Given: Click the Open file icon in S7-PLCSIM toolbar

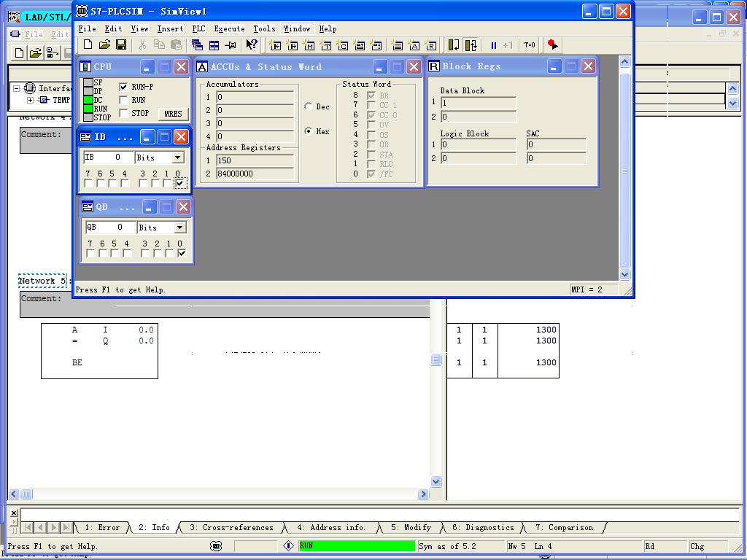Looking at the screenshot, I should (104, 44).
